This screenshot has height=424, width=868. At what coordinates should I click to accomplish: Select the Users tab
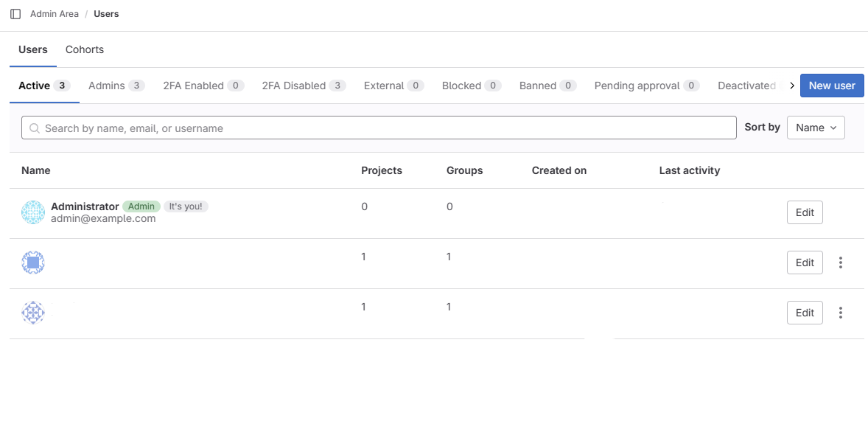click(x=33, y=49)
